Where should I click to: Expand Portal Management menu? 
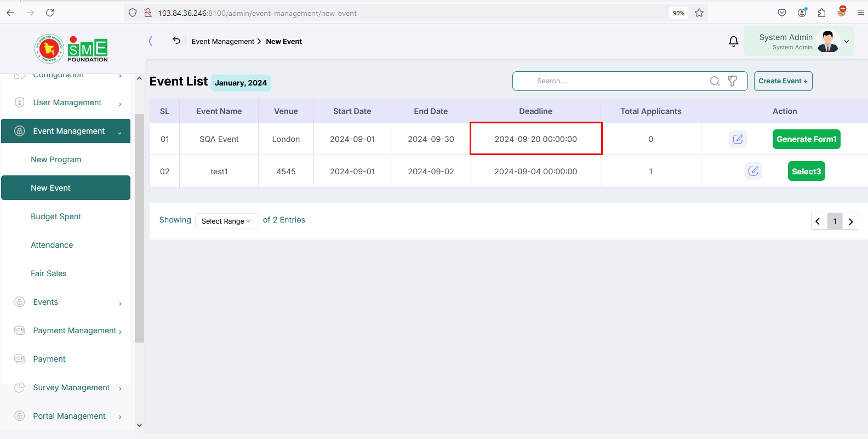[x=65, y=416]
